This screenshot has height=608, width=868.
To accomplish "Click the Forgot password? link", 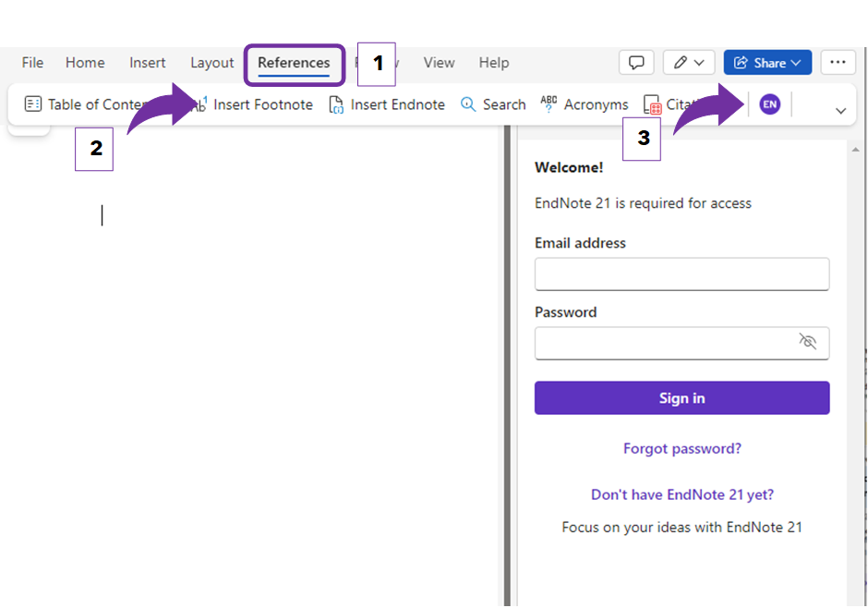I will coord(681,449).
